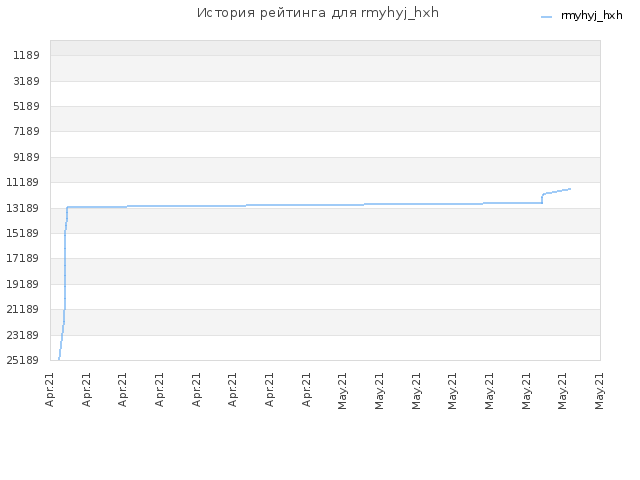Select the 11189 y-axis label
Viewport: 640px width, 480px height.
point(22,182)
